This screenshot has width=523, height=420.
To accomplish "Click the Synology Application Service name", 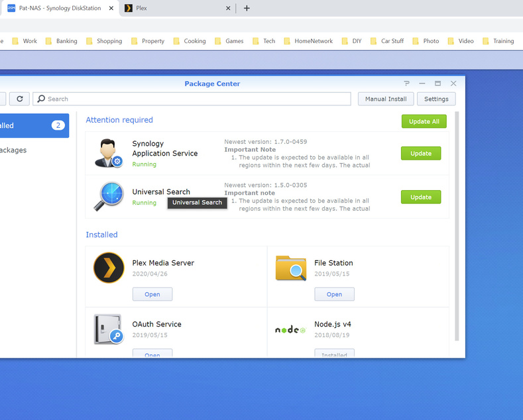I will pos(165,148).
